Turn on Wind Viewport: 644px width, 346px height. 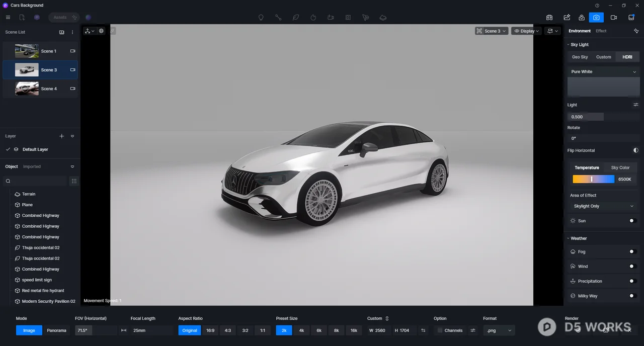(633, 267)
